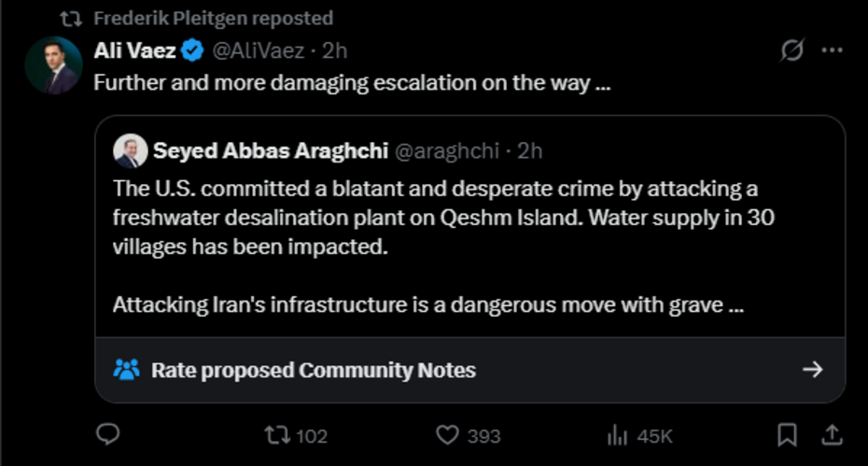The width and height of the screenshot is (868, 466).
Task: Open Seyed Abbas Araghchi's small avatar
Action: (129, 150)
